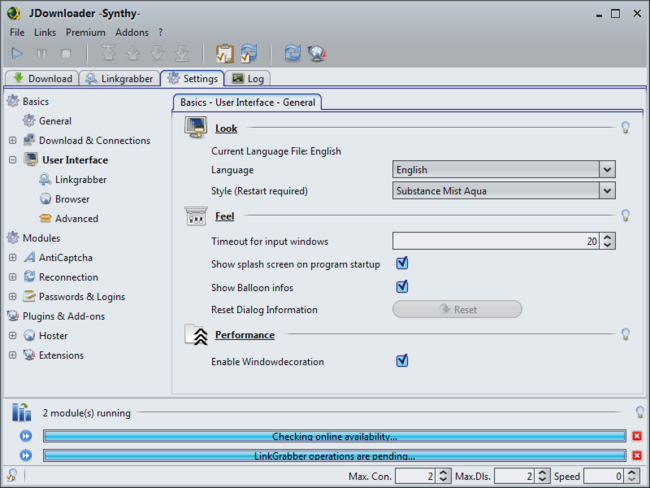This screenshot has height=488, width=650.
Task: Click forward icon beside Checking online availability
Action: tap(26, 436)
